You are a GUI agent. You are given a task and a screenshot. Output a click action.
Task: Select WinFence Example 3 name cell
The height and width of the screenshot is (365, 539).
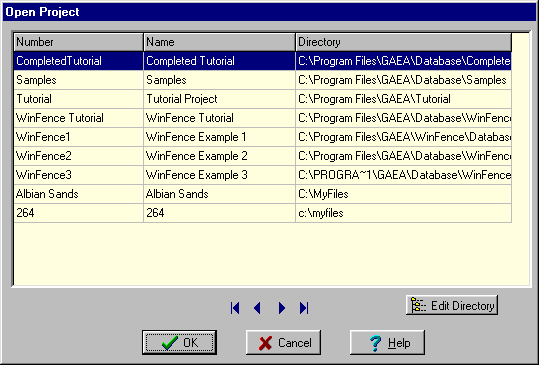pos(219,175)
